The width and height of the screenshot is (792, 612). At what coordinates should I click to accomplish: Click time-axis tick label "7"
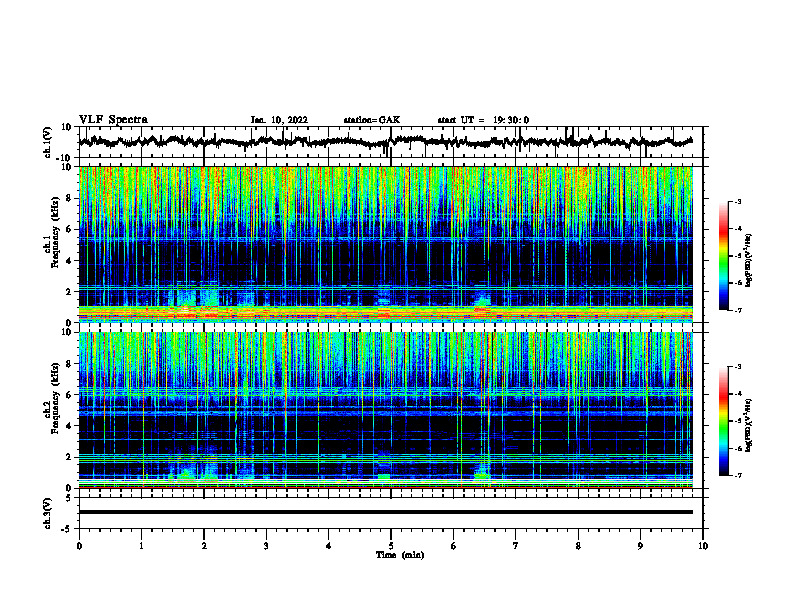tap(516, 546)
